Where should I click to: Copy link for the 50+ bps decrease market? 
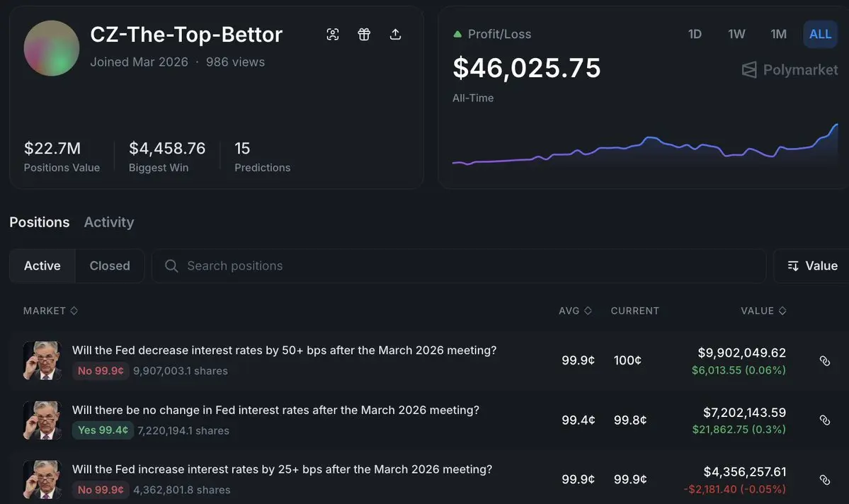pos(824,361)
